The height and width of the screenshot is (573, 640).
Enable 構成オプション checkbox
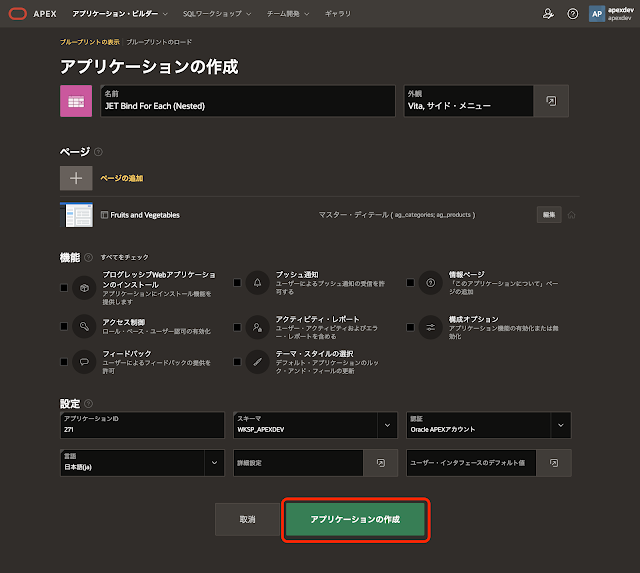click(411, 327)
